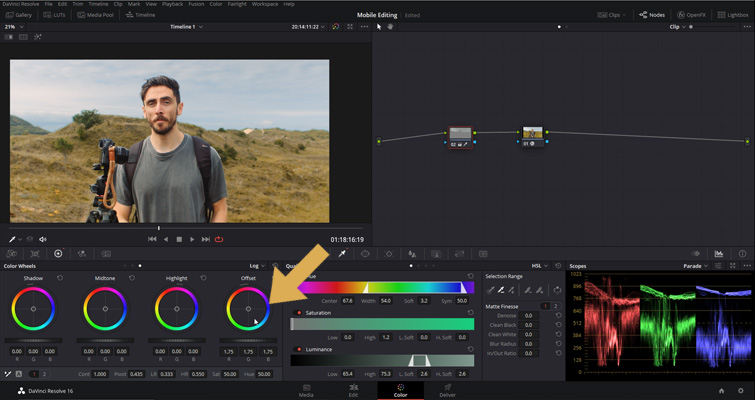The image size is (755, 400).
Task: Click the loop playback icon
Action: (219, 239)
